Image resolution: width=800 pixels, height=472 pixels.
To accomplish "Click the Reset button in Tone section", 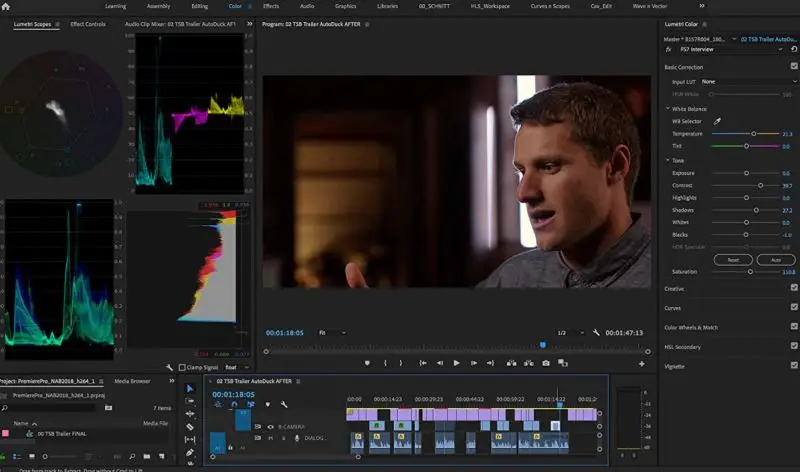I will pos(733,260).
